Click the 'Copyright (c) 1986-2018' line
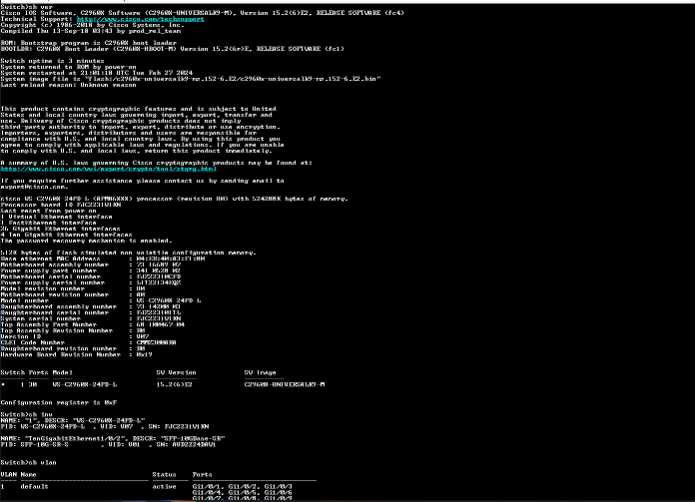This screenshot has width=695, height=502. point(92,25)
